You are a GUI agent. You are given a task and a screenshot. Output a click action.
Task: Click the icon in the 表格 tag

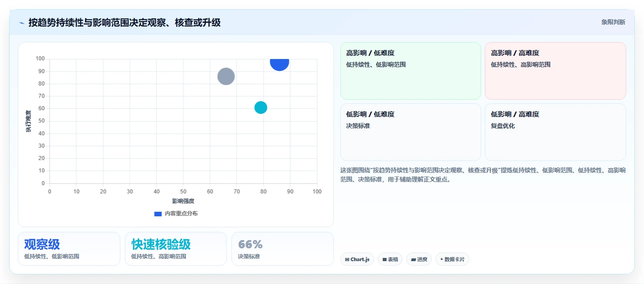point(385,259)
